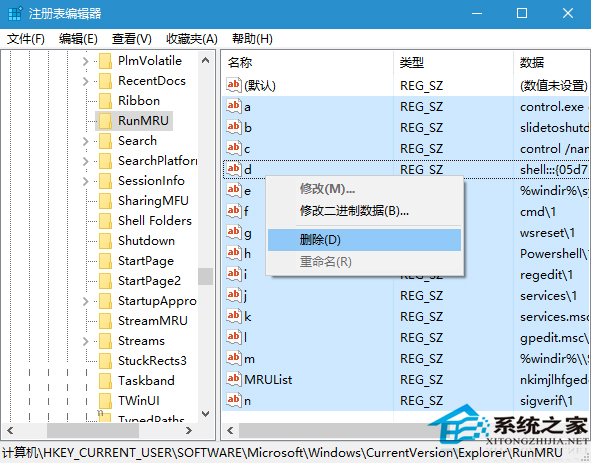Select the string icon of value e

click(x=234, y=190)
